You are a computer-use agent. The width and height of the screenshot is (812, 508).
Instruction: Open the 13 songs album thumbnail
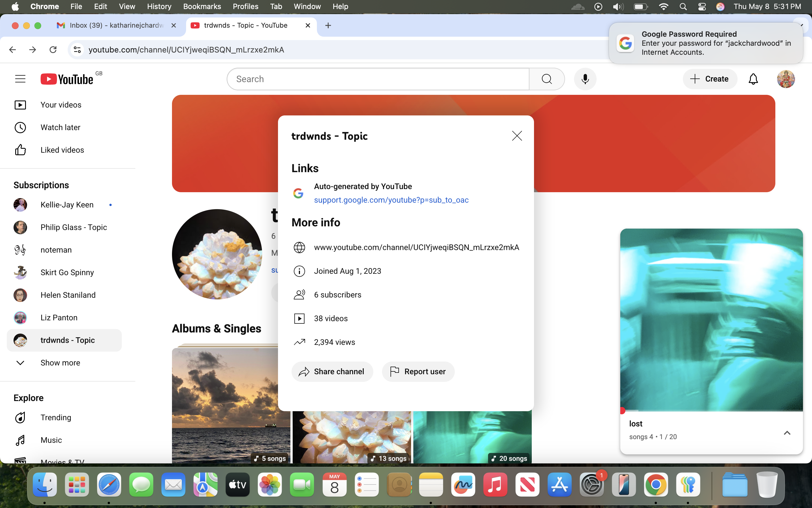point(352,437)
